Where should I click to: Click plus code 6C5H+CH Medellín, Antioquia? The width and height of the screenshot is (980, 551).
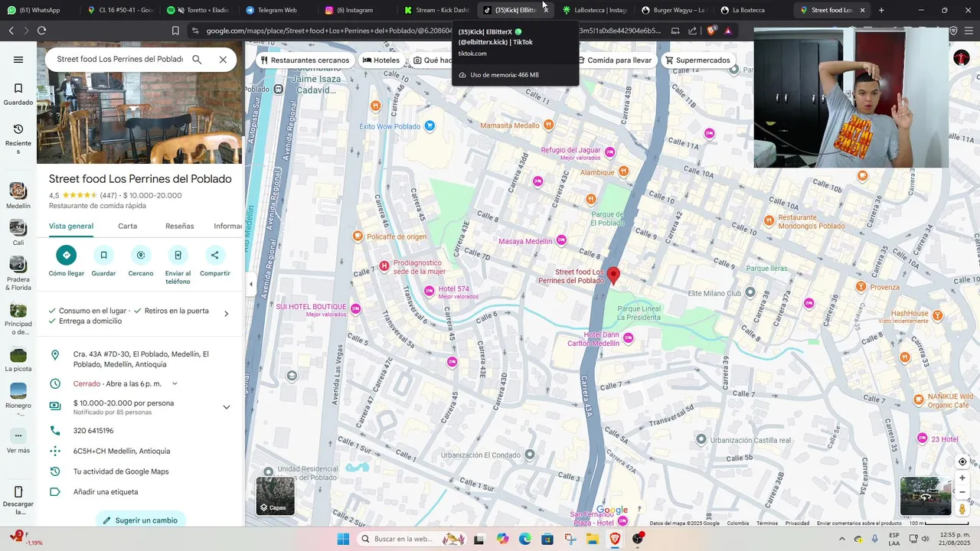(x=122, y=452)
